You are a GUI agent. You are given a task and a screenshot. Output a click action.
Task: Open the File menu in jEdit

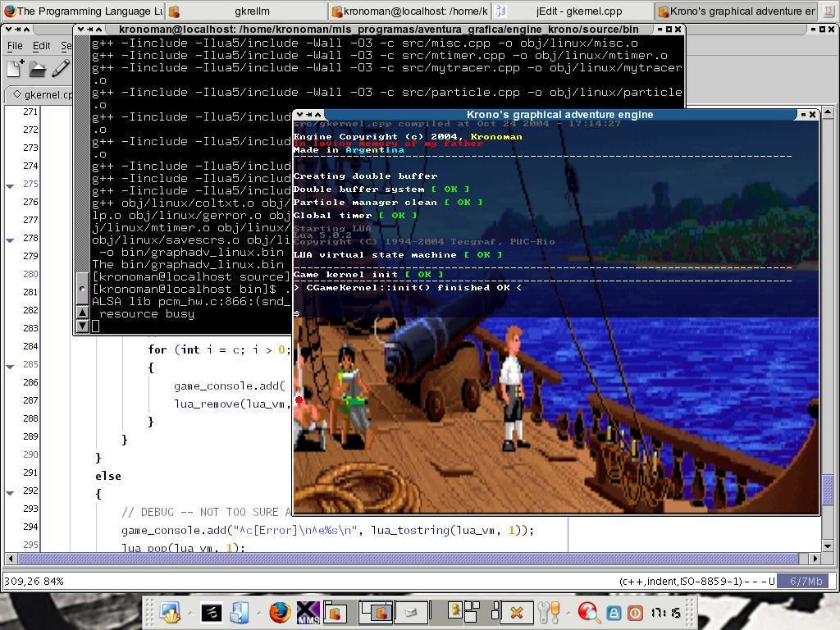click(x=15, y=46)
